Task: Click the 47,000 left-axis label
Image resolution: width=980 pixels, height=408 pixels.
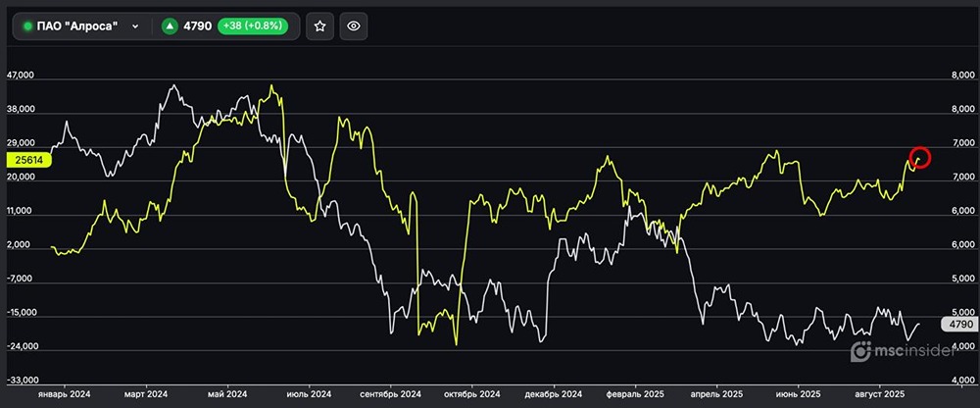Action: tap(21, 76)
